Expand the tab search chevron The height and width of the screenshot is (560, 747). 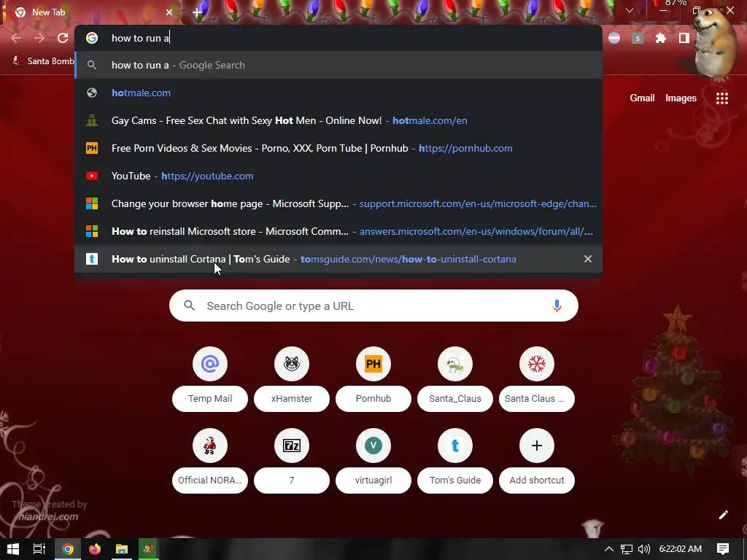click(x=630, y=10)
